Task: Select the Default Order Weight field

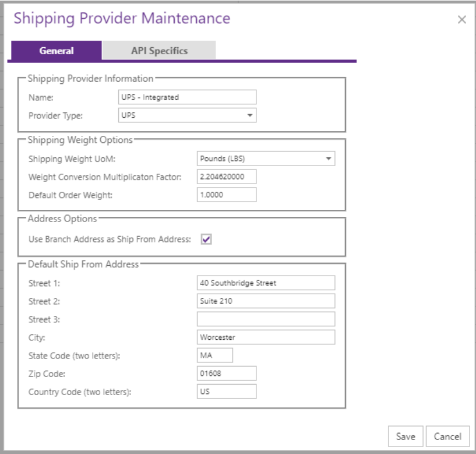Action: point(227,195)
